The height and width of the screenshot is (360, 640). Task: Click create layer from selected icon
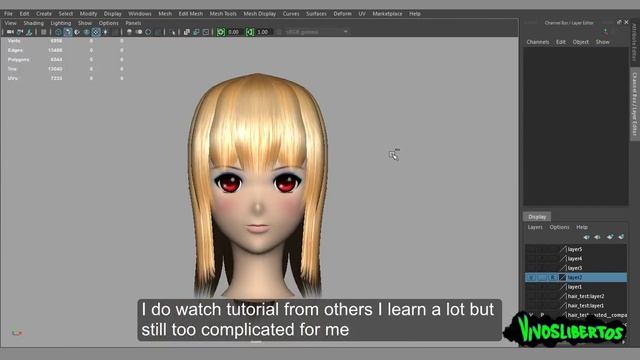tap(621, 237)
